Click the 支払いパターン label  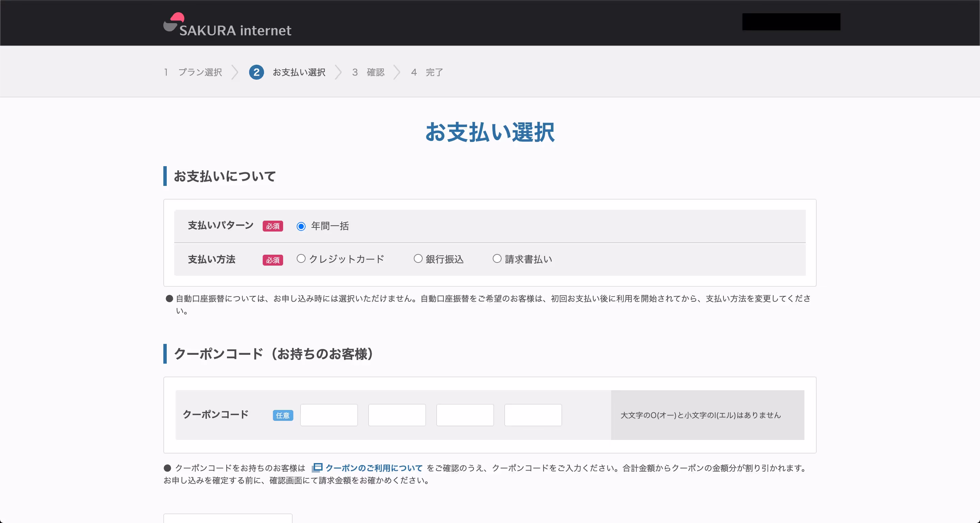tap(220, 226)
